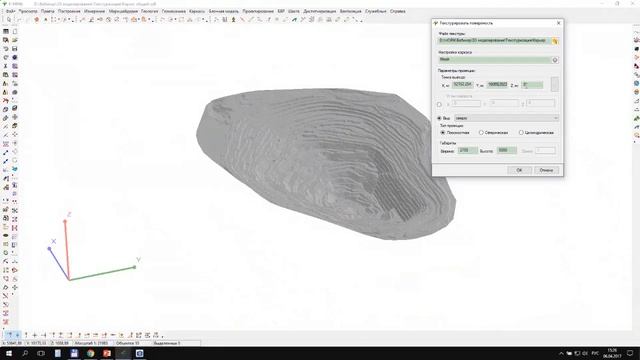Click the texture file path field
640x360 pixels.
point(494,40)
